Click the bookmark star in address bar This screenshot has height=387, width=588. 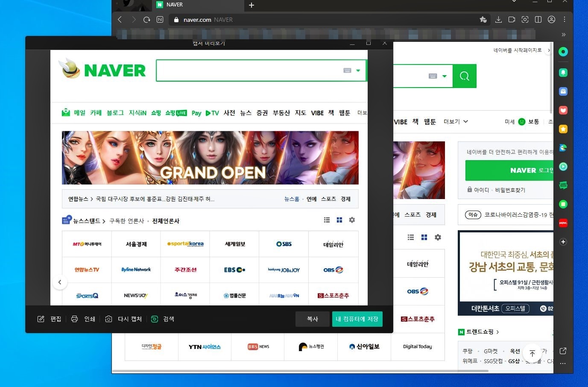pos(483,20)
